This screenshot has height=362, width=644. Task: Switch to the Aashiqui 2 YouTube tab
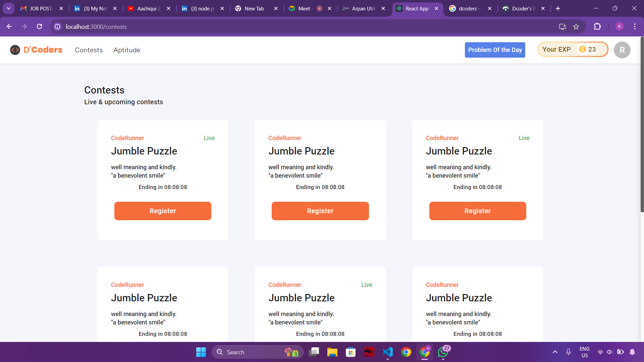pos(148,8)
